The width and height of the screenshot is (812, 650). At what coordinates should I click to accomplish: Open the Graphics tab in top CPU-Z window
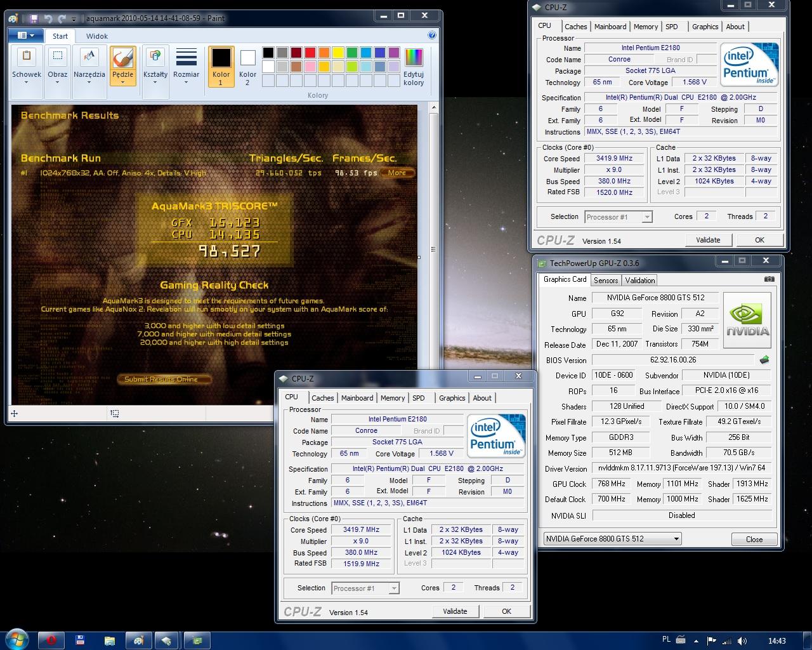[705, 27]
